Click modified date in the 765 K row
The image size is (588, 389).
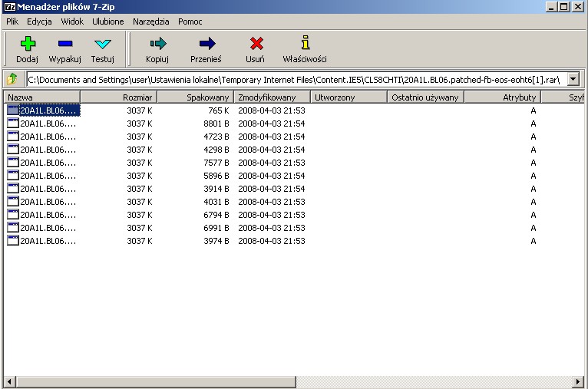tap(272, 110)
